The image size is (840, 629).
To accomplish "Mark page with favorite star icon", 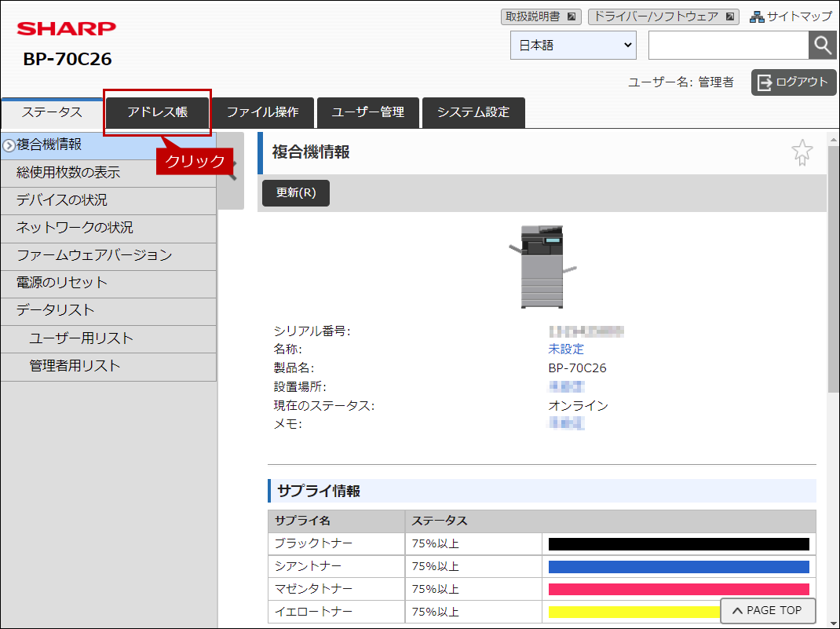I will (x=802, y=152).
